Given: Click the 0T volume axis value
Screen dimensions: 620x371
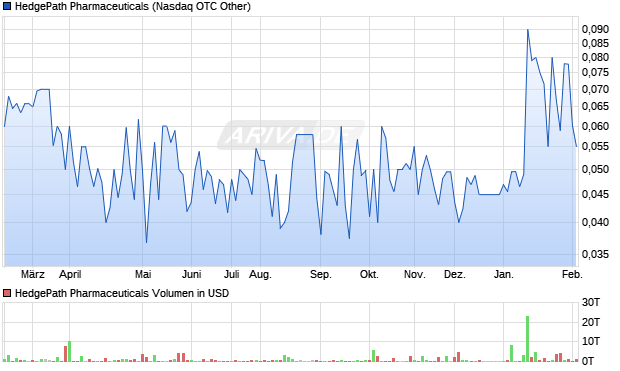Looking at the screenshot, I should (x=588, y=361).
